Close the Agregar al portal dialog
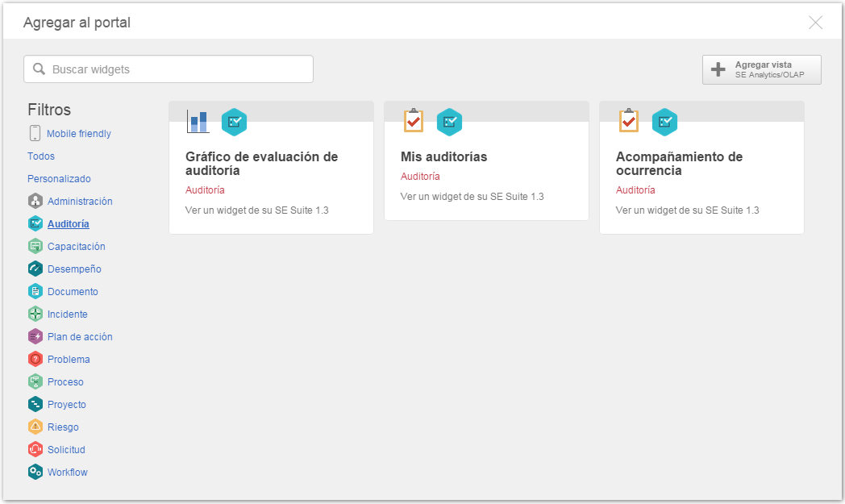The width and height of the screenshot is (845, 504). pyautogui.click(x=815, y=22)
